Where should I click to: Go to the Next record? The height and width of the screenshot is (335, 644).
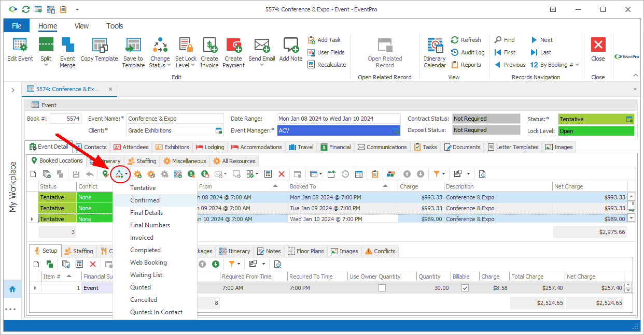[541, 40]
